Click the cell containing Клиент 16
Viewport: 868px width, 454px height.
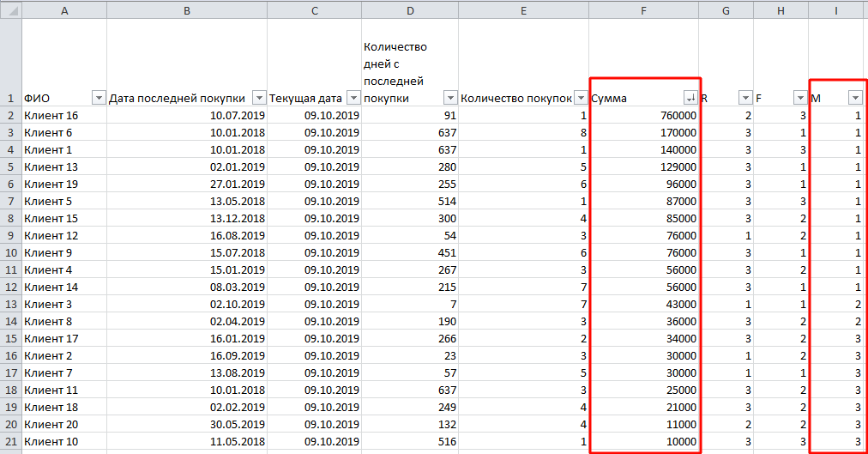coord(64,115)
